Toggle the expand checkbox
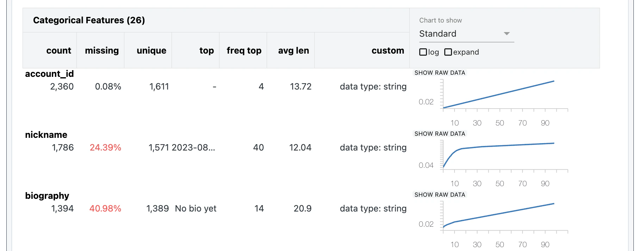This screenshot has width=644, height=251. pyautogui.click(x=448, y=52)
